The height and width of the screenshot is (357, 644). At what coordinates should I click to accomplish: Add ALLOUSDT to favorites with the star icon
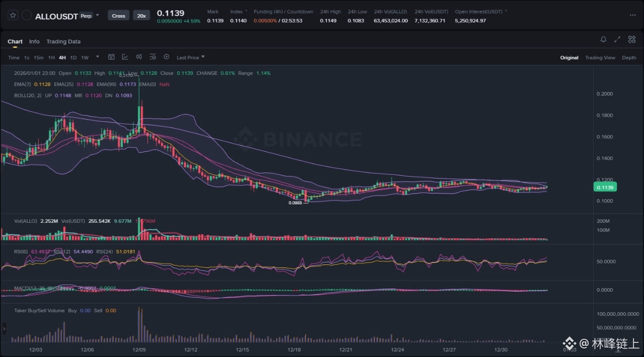[x=14, y=16]
